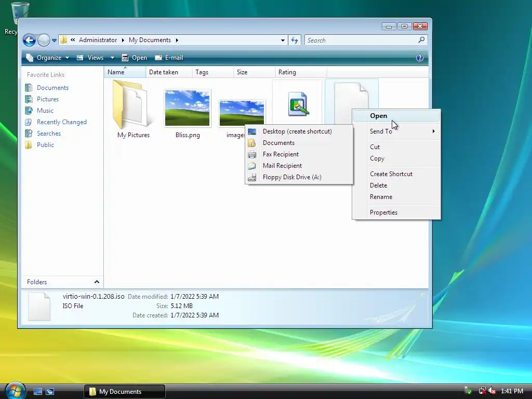532x399 pixels.
Task: Click the muted volume tray icon
Action: (492, 391)
